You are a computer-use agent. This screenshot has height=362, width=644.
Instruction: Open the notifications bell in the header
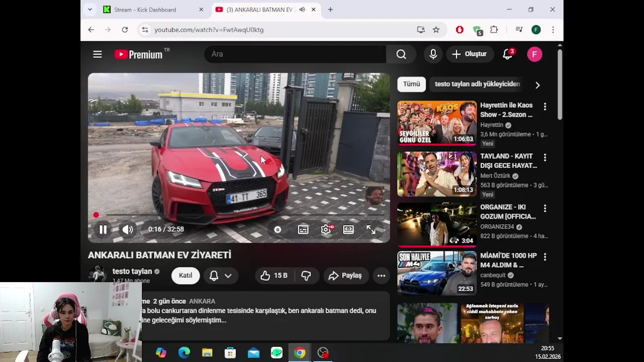[x=508, y=54]
